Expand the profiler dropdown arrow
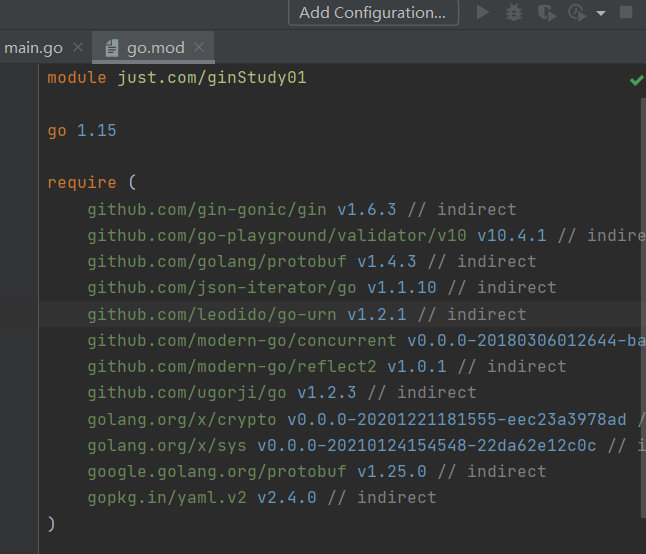This screenshot has width=646, height=554. pyautogui.click(x=601, y=13)
